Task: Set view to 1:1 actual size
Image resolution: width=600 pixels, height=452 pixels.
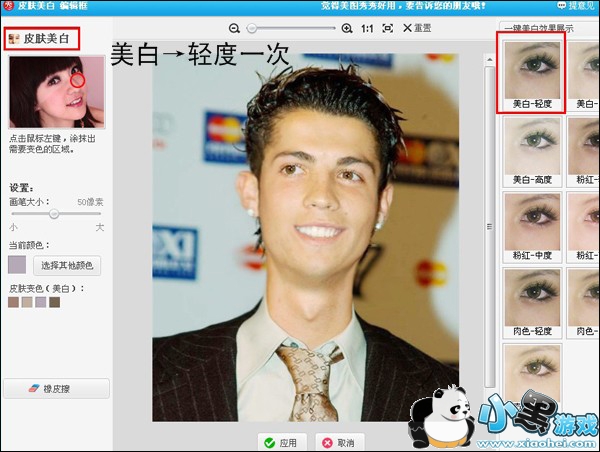Action: pos(367,28)
